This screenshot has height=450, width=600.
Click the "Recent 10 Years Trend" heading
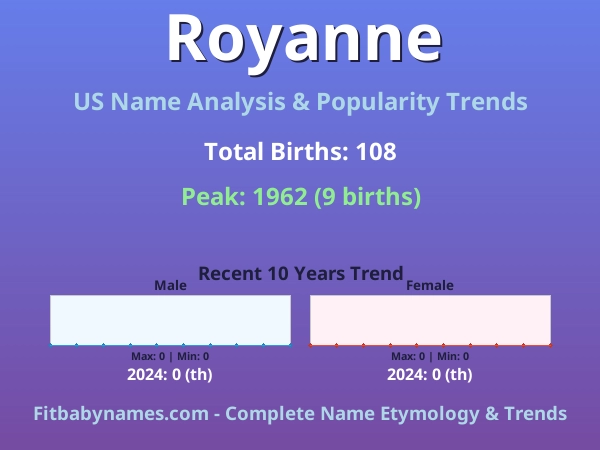click(301, 274)
